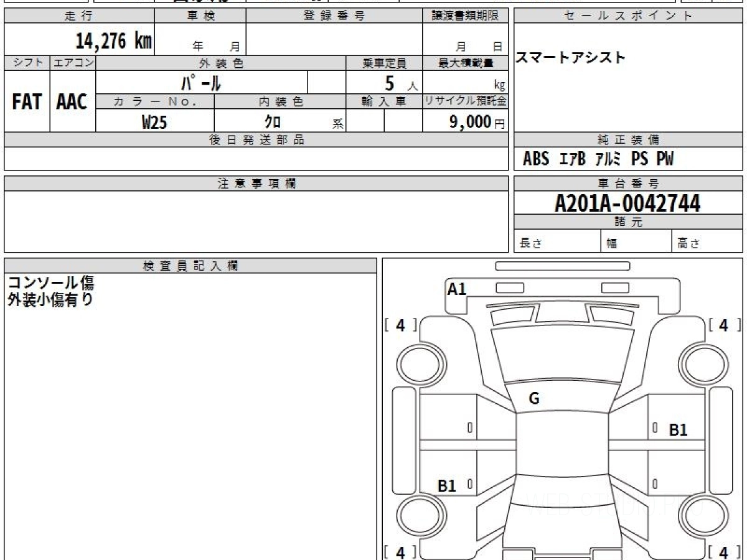Click the コンソール傷 inspector note
Image resolution: width=747 pixels, height=560 pixels.
51,283
